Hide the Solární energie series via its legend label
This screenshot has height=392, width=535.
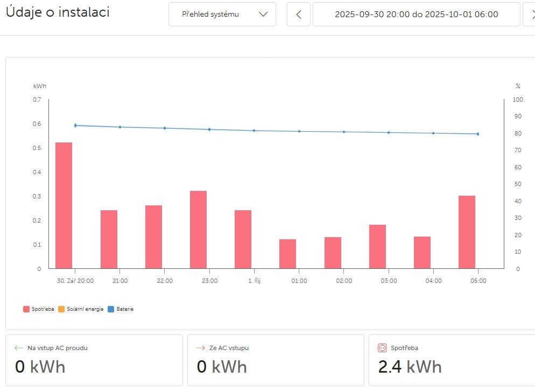click(x=85, y=309)
